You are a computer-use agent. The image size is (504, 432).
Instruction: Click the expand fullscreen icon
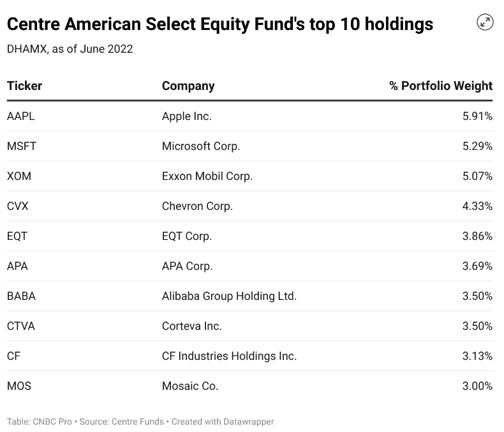485,22
